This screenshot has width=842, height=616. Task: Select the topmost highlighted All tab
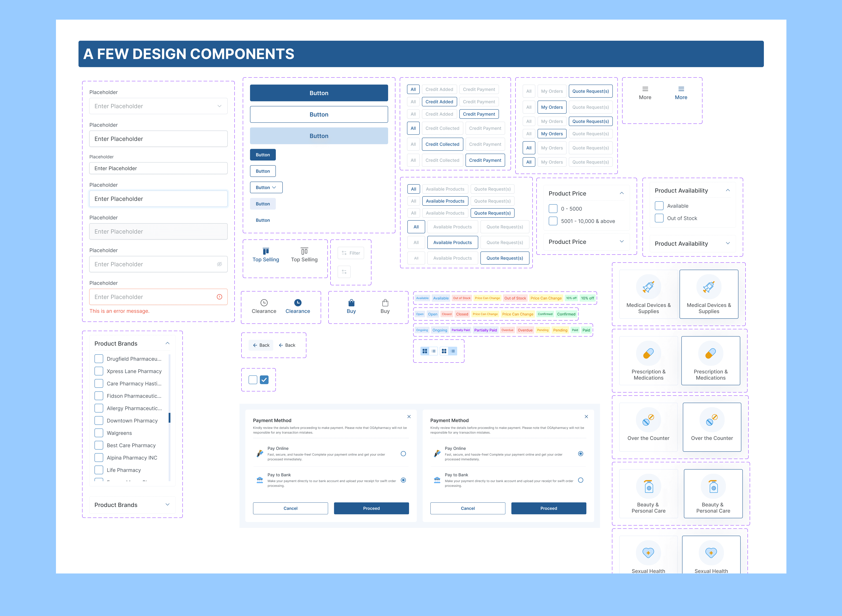(x=413, y=89)
